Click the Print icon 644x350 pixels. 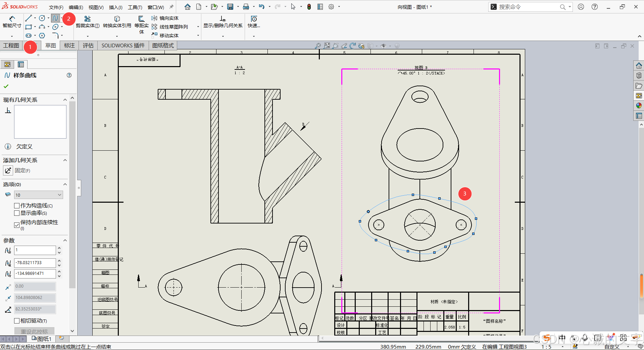[246, 7]
